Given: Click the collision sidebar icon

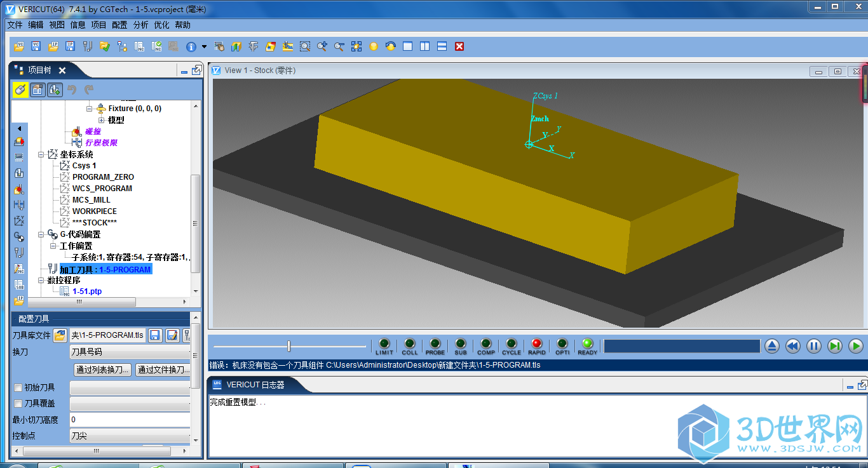Looking at the screenshot, I should click(x=19, y=189).
